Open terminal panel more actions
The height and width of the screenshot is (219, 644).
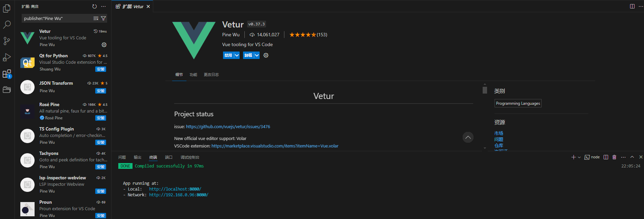point(623,157)
